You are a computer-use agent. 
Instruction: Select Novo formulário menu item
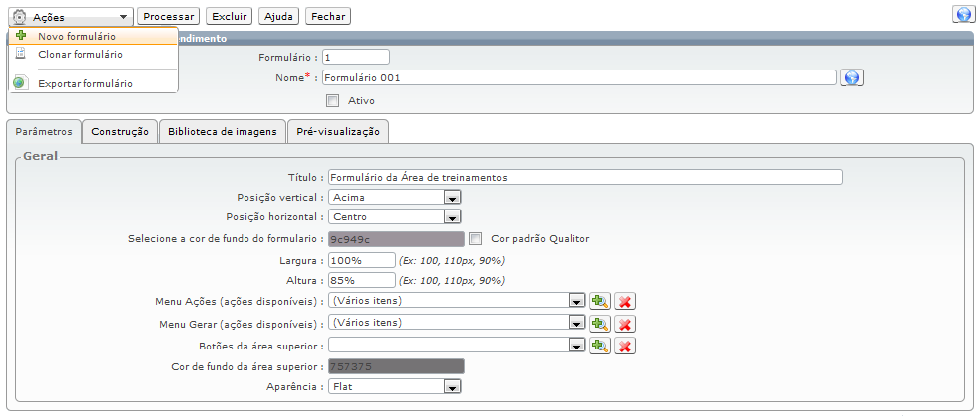click(93, 36)
